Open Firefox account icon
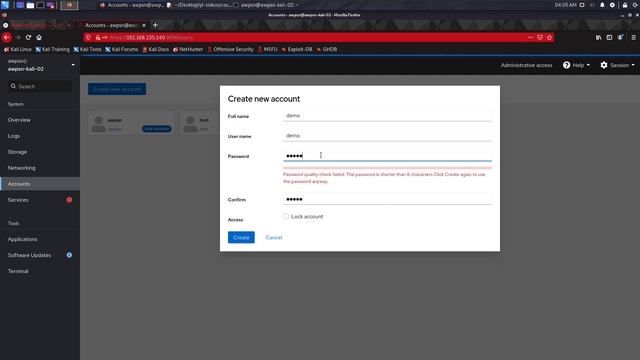The height and width of the screenshot is (360, 640). click(x=620, y=38)
